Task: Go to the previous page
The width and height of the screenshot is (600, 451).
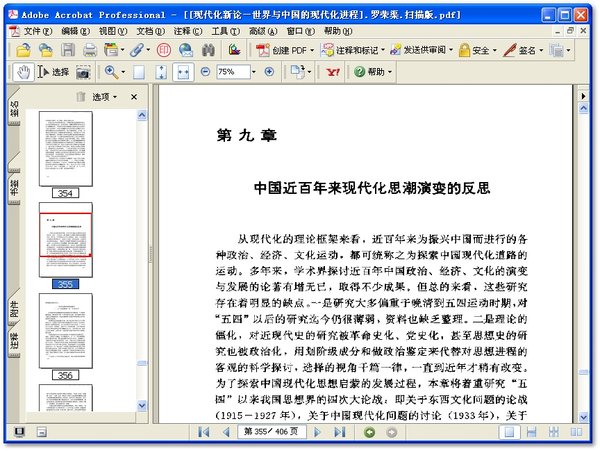Action: [x=227, y=432]
